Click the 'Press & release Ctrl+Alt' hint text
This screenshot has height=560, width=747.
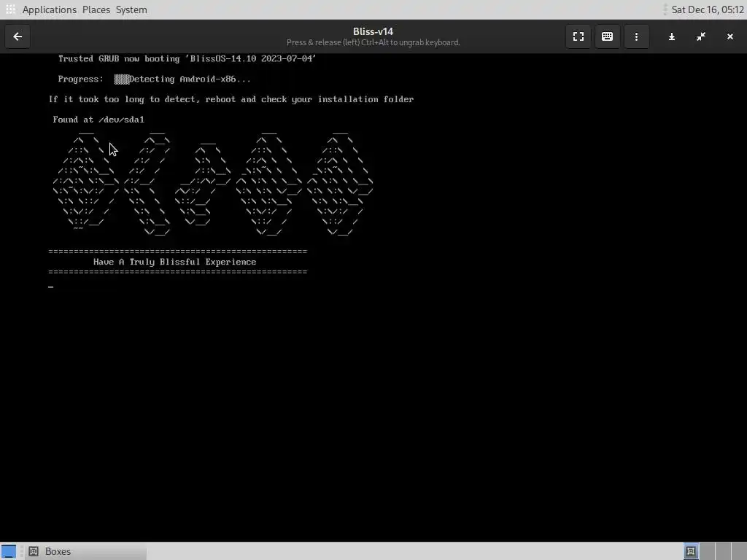click(x=373, y=42)
